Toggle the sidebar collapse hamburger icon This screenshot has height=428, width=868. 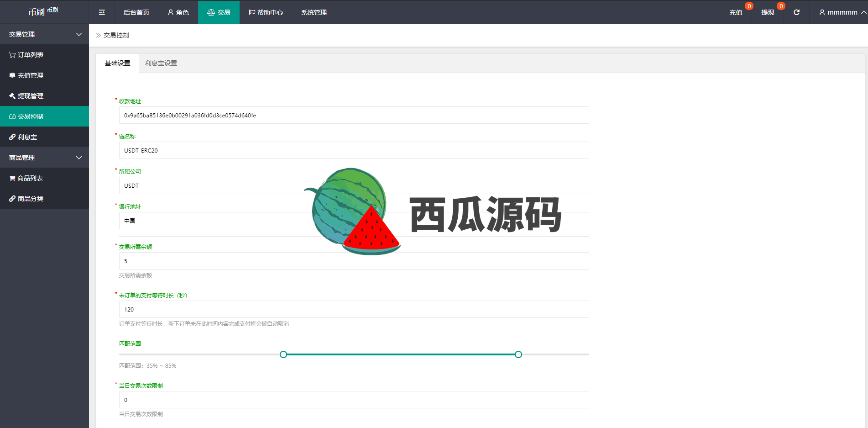click(102, 12)
